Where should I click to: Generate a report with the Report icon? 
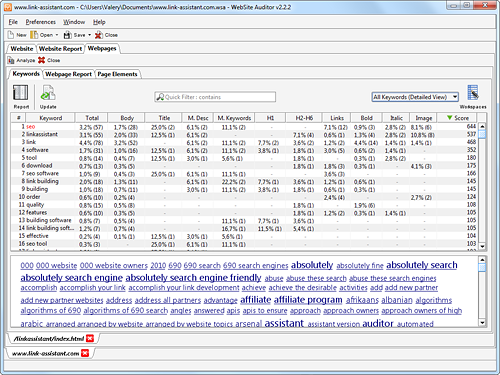(x=20, y=93)
